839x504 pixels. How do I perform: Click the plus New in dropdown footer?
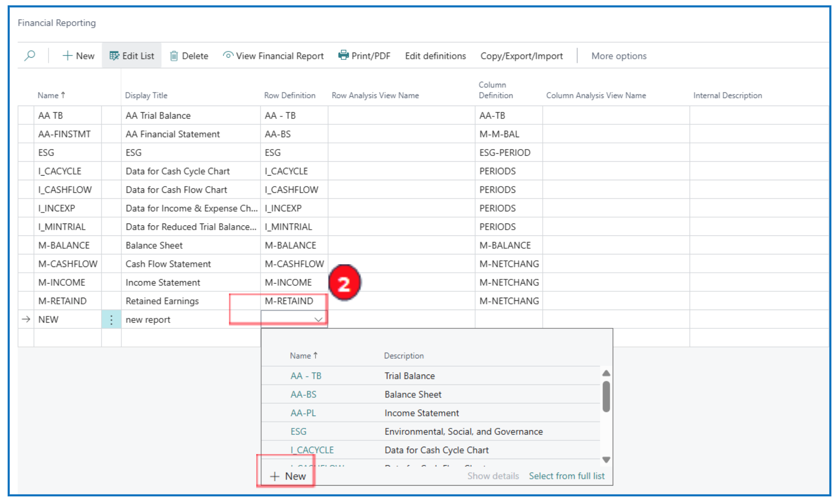[x=288, y=476]
